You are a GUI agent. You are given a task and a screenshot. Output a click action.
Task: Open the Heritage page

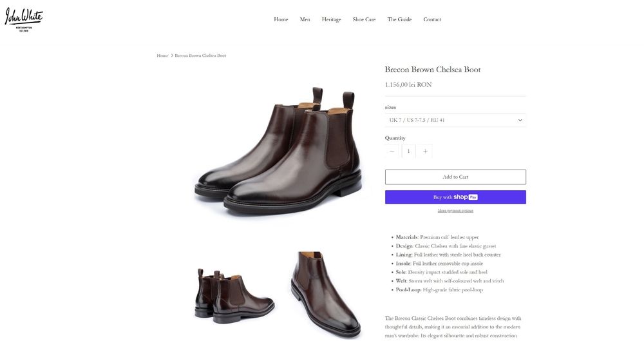[x=331, y=19]
